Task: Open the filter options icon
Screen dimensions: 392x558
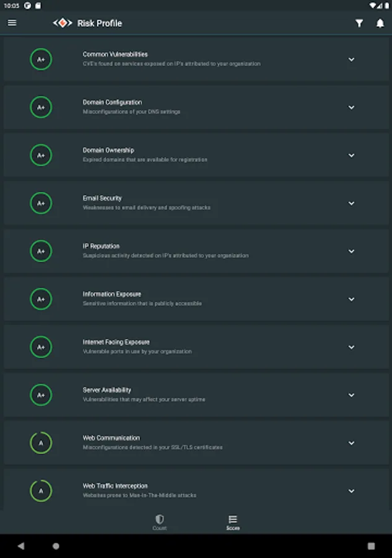Action: (359, 23)
